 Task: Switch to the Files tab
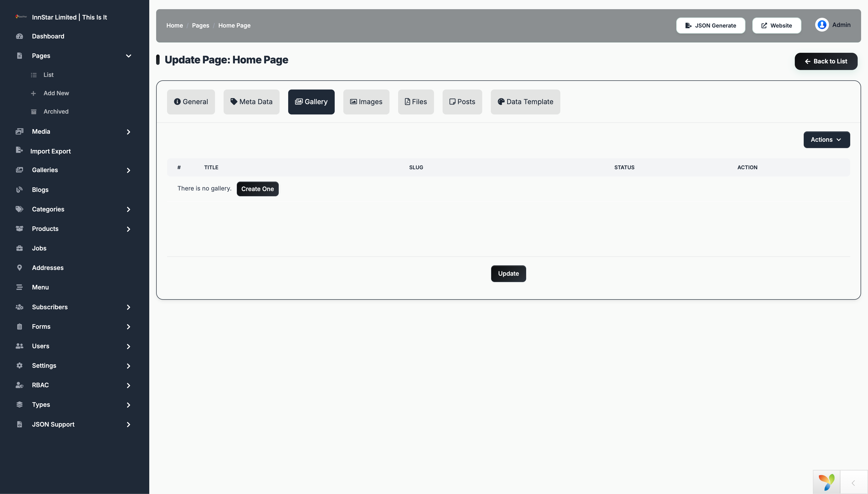[416, 102]
